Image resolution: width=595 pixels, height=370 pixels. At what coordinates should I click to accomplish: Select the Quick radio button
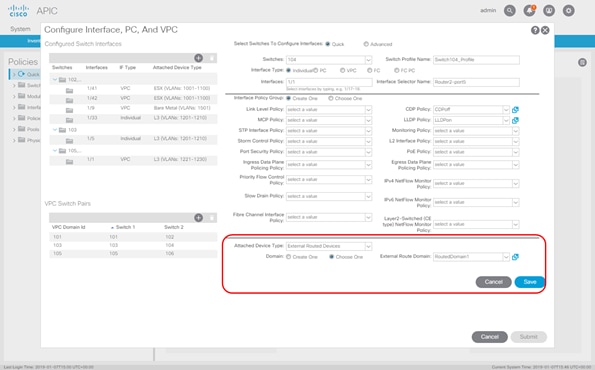[327, 44]
